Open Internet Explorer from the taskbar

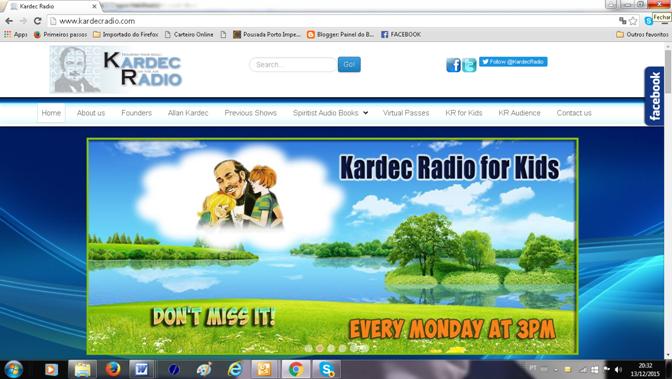coord(235,369)
